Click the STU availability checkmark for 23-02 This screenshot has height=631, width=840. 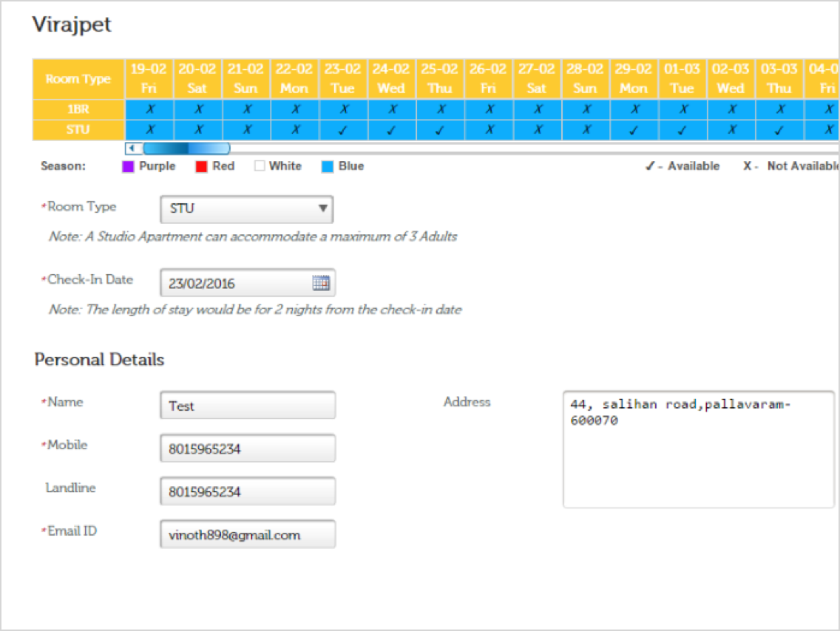(344, 129)
